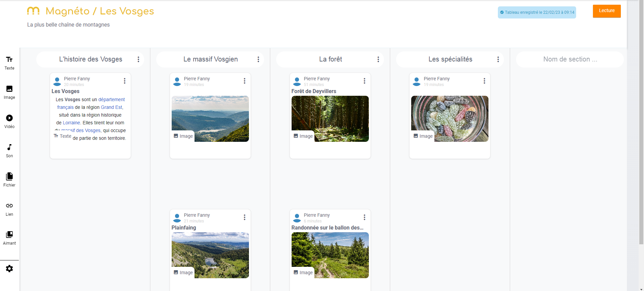Expand La forêt section three-dot menu

pos(378,59)
